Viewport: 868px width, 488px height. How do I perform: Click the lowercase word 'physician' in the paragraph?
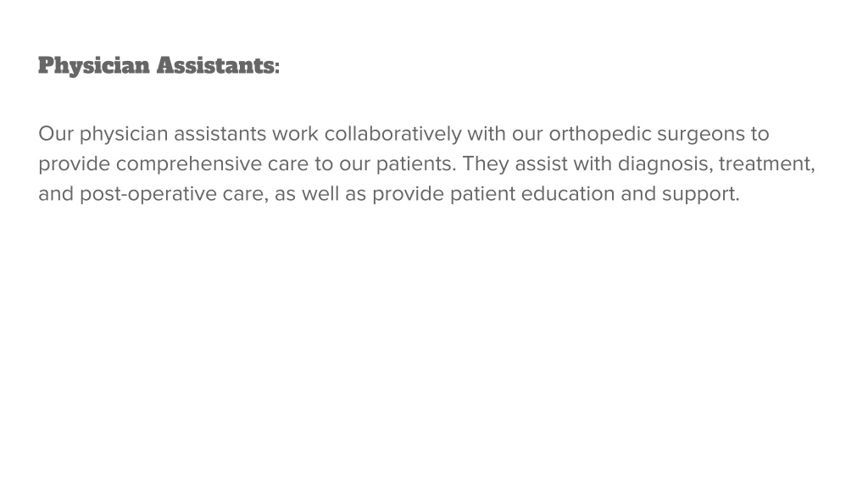pos(124,135)
